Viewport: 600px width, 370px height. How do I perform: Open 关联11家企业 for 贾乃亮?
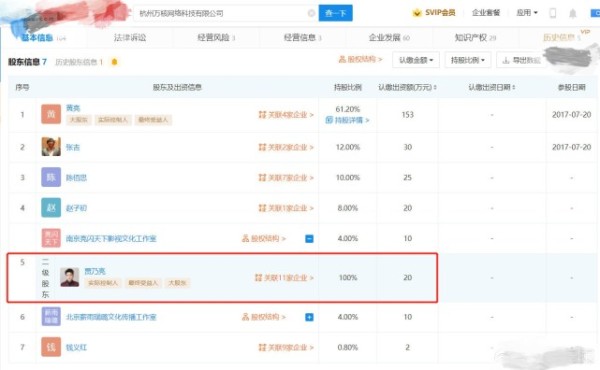(x=284, y=278)
